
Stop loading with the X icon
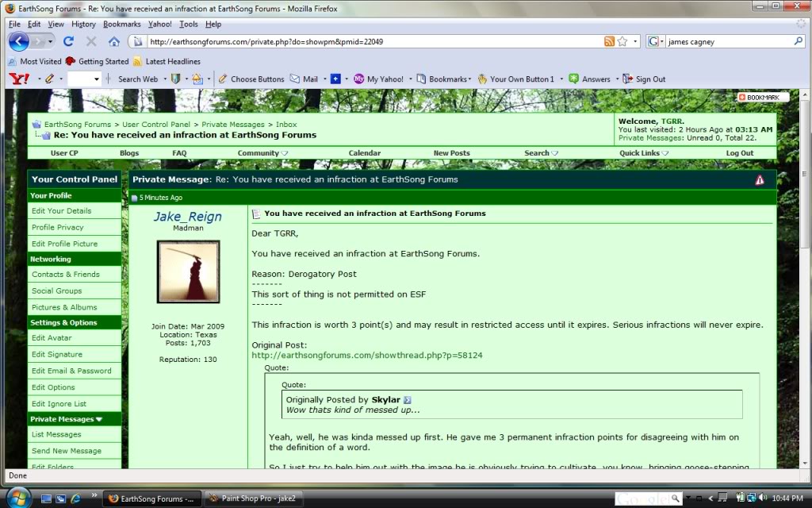pyautogui.click(x=91, y=41)
